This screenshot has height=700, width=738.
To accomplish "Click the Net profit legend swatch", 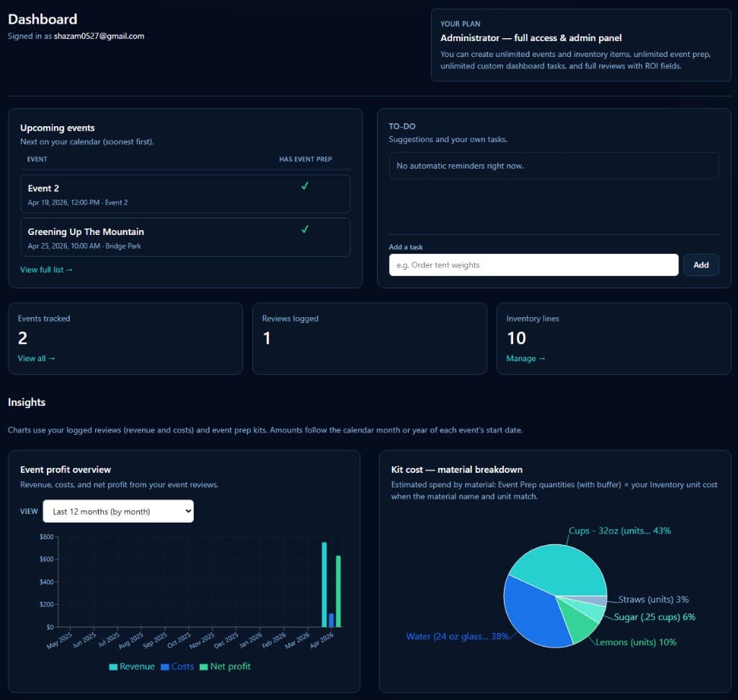I will click(x=202, y=666).
